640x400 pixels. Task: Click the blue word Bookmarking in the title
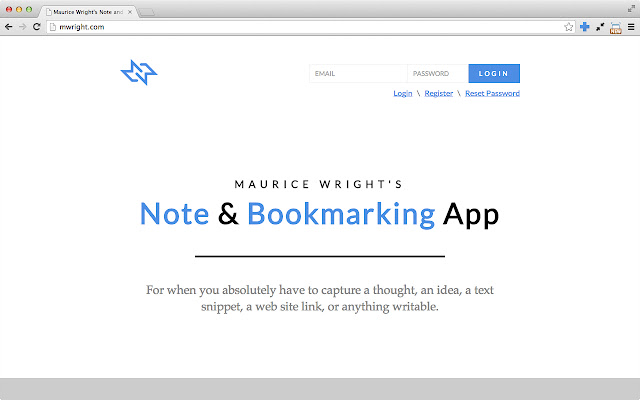[341, 215]
